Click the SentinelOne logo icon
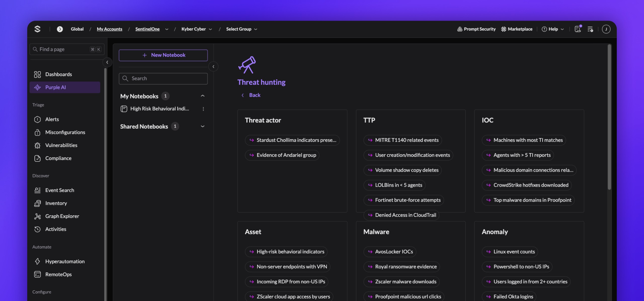 [x=37, y=29]
